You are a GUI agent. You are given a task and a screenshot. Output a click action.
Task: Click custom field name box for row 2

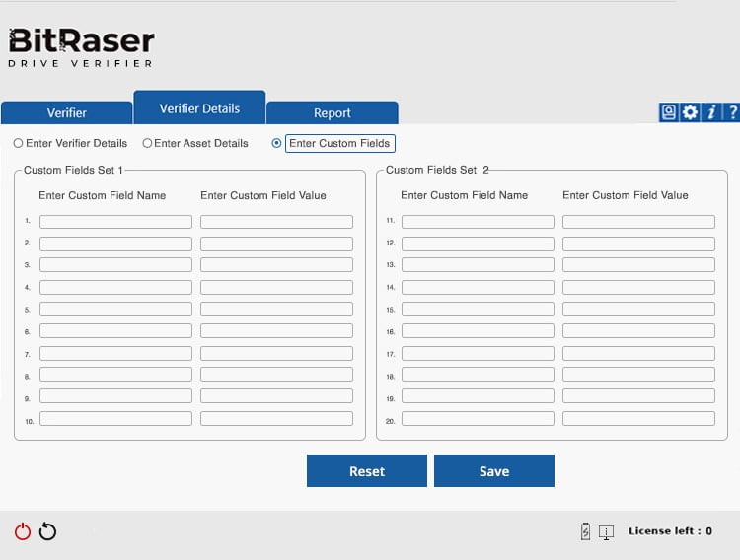point(115,244)
